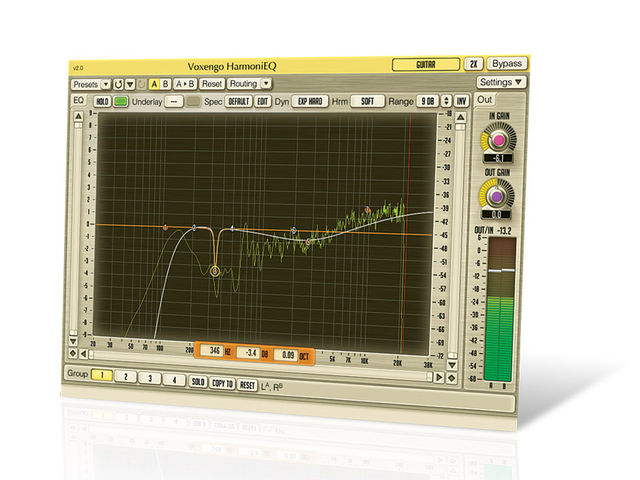This screenshot has width=640, height=480.
Task: Click the OUT/IN -13.2 readout
Action: pos(493,231)
